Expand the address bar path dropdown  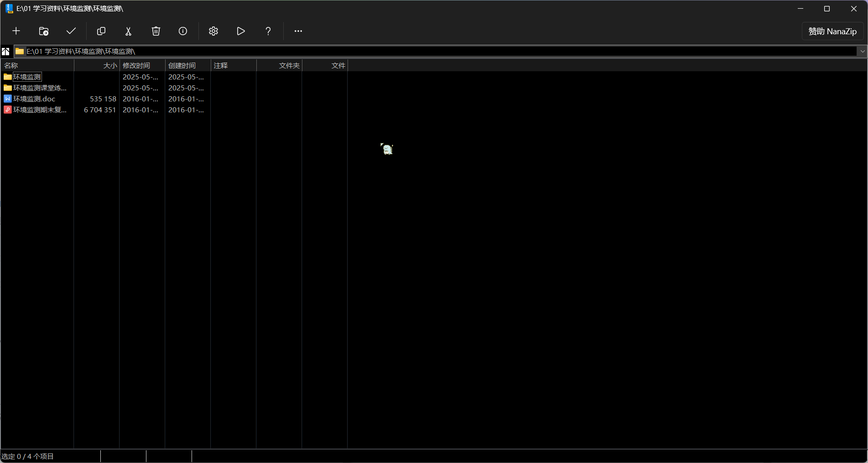click(862, 51)
